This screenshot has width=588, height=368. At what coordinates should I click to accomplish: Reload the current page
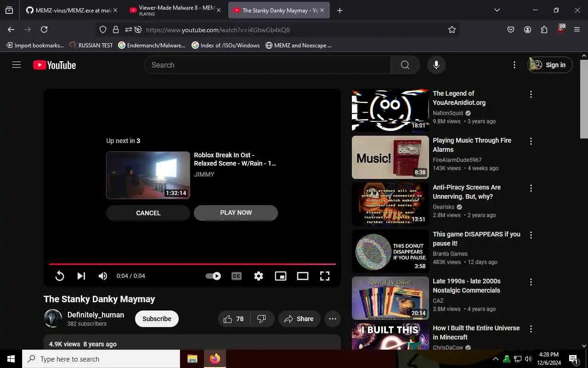tap(44, 29)
